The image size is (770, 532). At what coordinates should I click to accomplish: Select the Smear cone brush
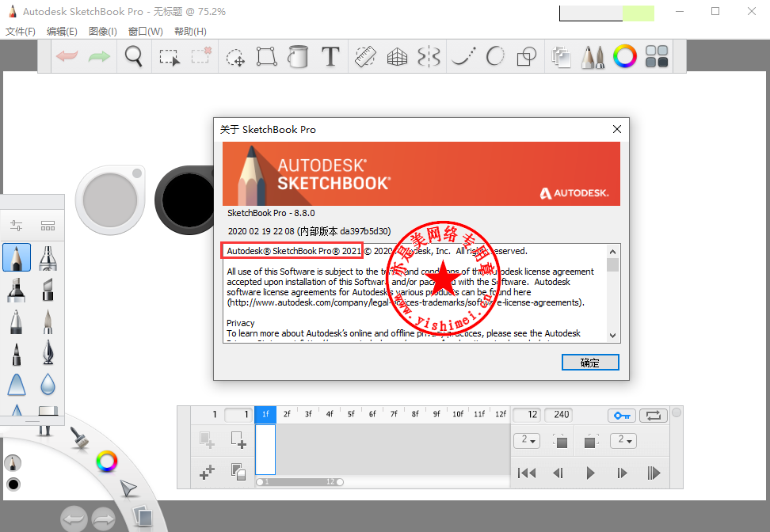click(16, 385)
